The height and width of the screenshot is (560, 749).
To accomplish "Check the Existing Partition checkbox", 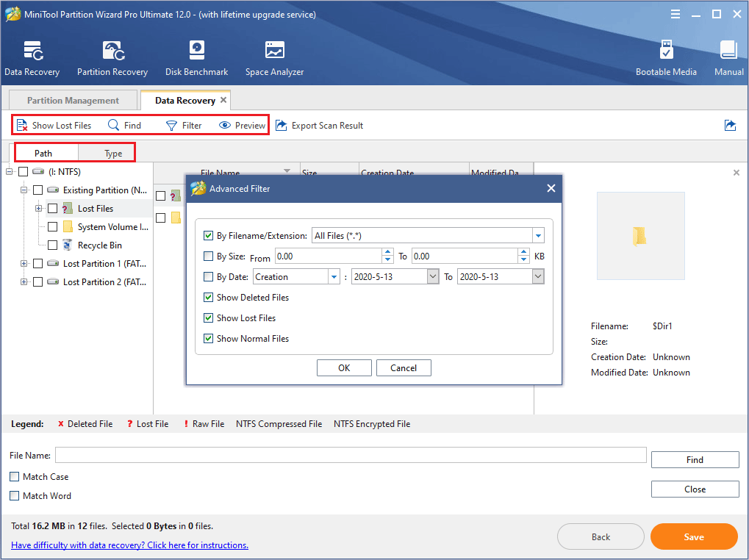I will click(37, 190).
